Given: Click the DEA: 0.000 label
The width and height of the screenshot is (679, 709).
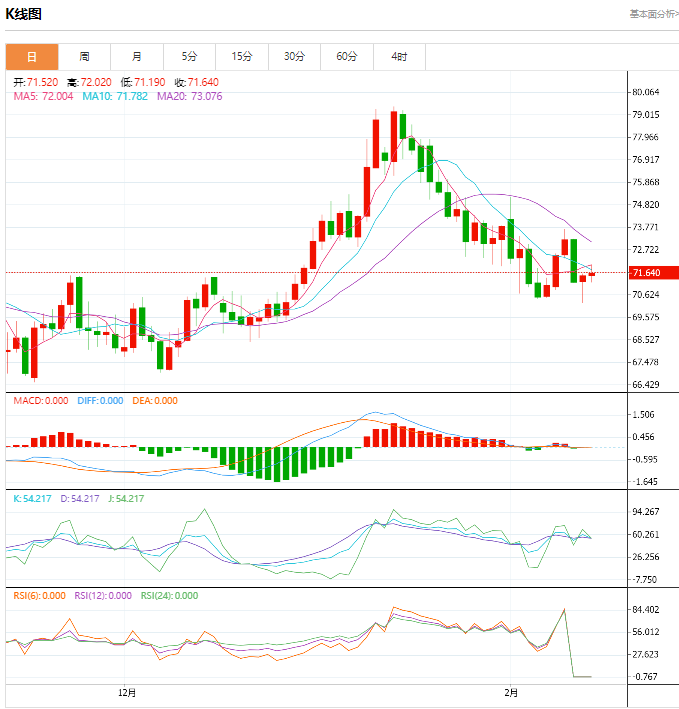Looking at the screenshot, I should [x=155, y=401].
